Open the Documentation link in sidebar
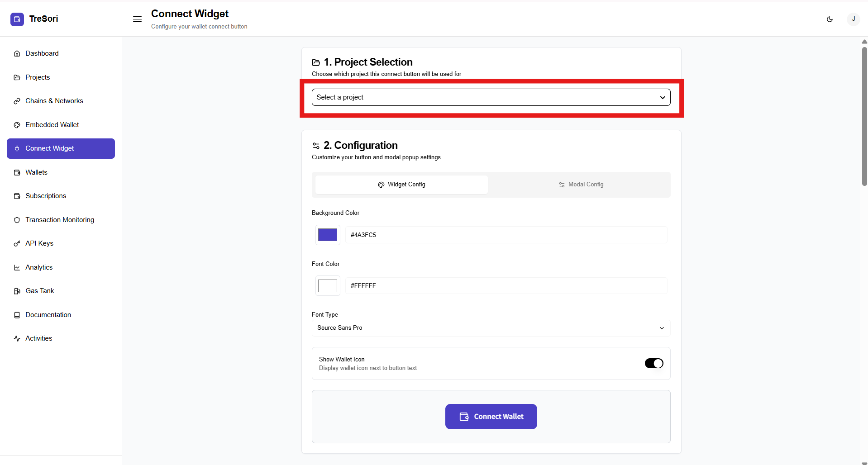 tap(48, 315)
